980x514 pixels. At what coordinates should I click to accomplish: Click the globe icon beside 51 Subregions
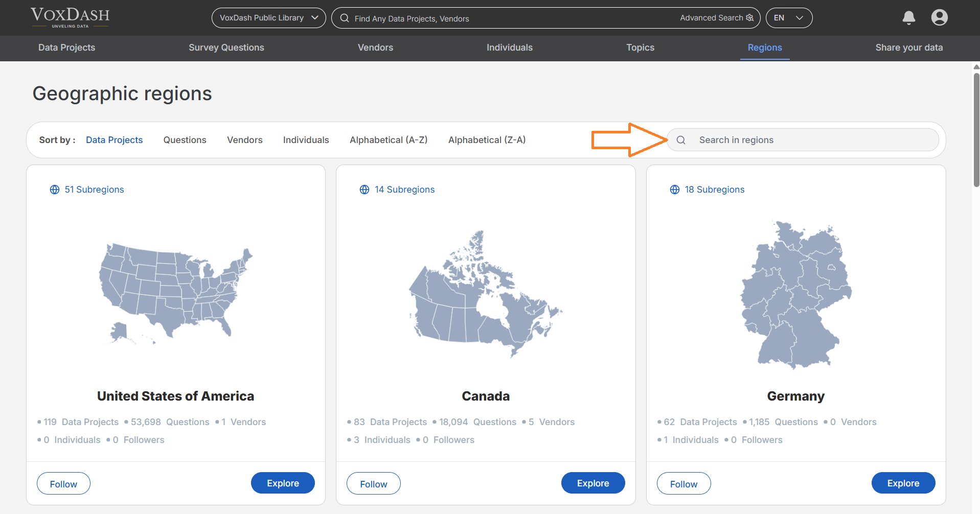[x=55, y=190]
